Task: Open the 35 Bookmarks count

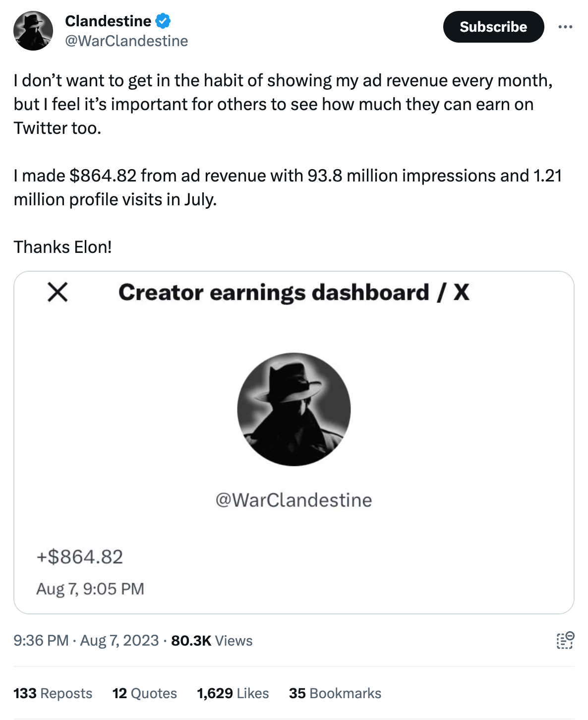Action: (x=335, y=693)
